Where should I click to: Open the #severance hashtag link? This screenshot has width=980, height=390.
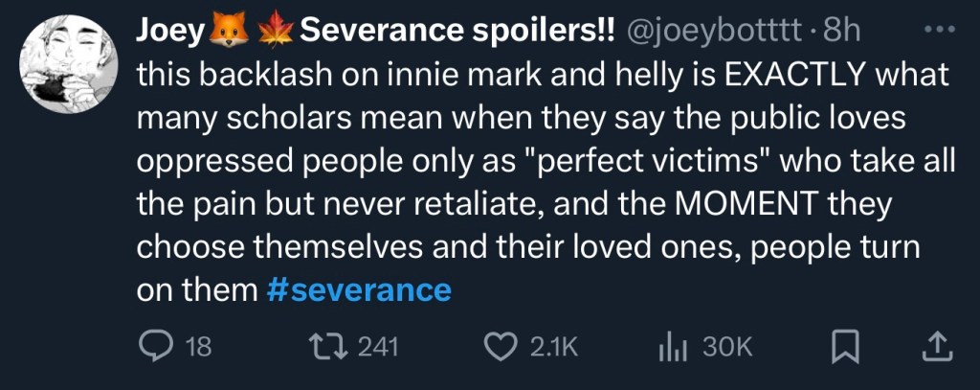pyautogui.click(x=358, y=289)
